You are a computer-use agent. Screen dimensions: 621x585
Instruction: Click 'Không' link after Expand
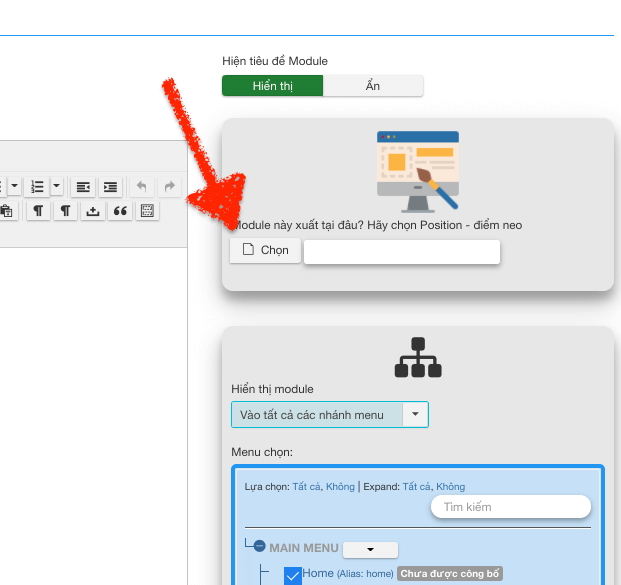[x=451, y=487]
